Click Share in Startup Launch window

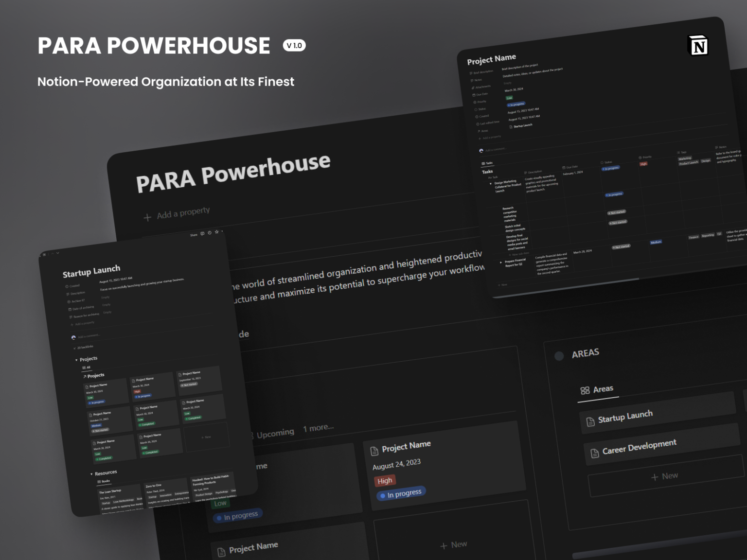(194, 235)
